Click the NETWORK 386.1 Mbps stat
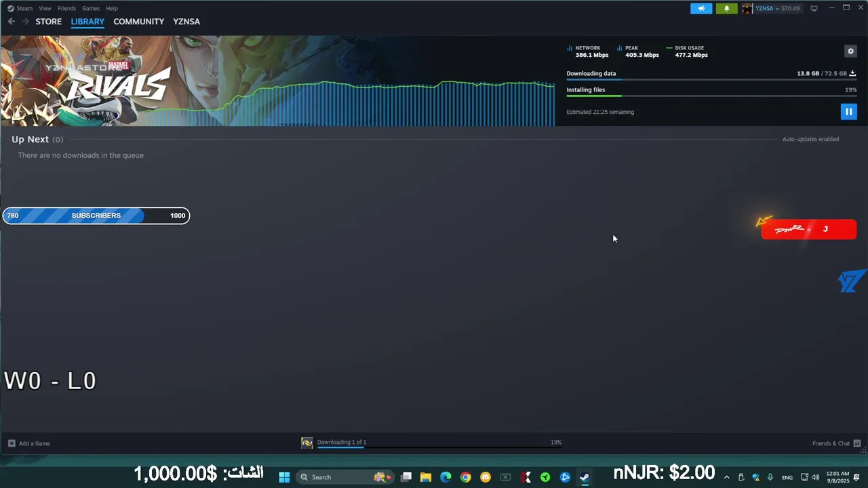 tap(588, 52)
